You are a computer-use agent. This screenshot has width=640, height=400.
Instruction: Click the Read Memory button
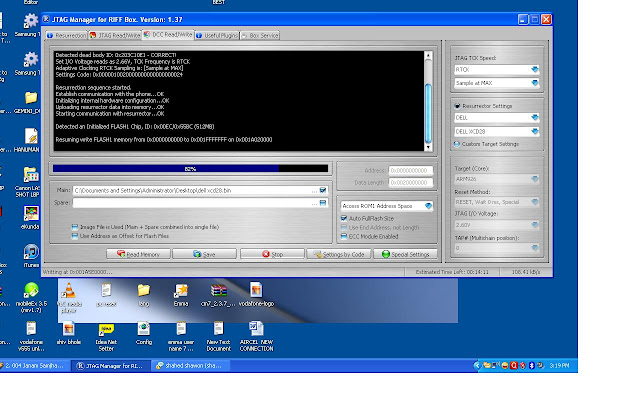pyautogui.click(x=138, y=254)
